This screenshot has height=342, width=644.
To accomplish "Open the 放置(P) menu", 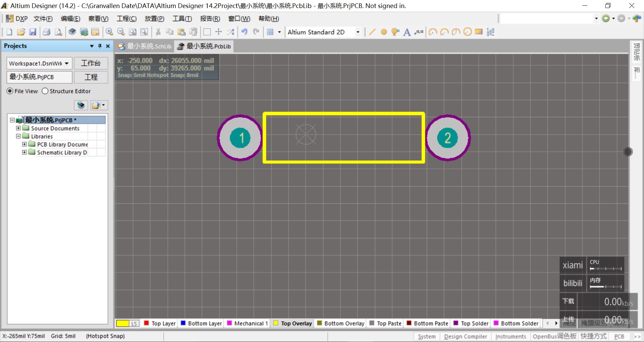I will [154, 19].
